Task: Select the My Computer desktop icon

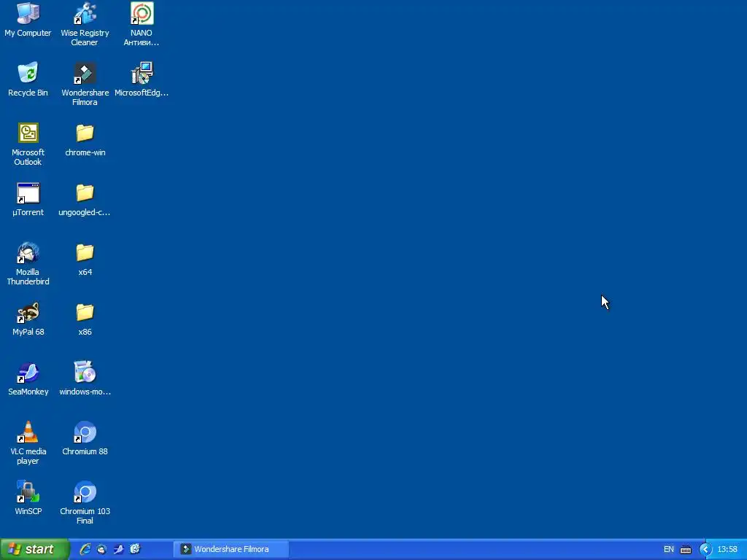Action: [x=28, y=20]
